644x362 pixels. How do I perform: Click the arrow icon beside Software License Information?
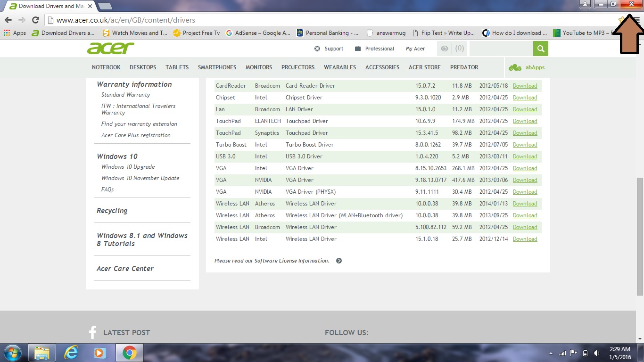point(339,261)
